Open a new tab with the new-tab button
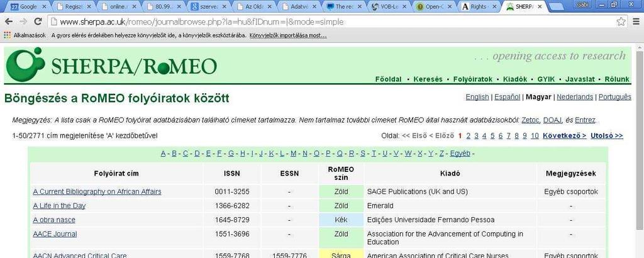644x258 pixels. tap(556, 7)
